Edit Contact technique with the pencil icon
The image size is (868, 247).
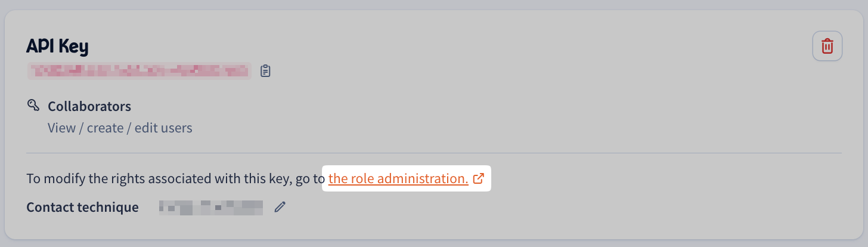point(280,207)
